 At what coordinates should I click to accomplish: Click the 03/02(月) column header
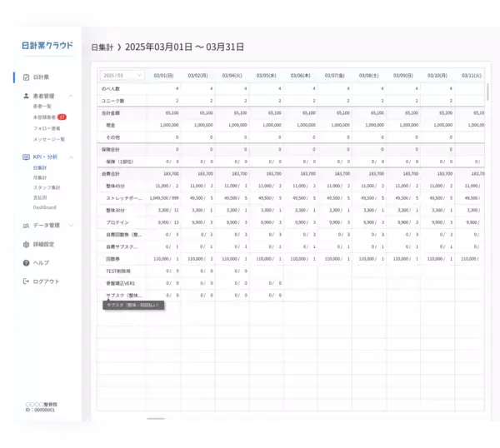tap(197, 76)
